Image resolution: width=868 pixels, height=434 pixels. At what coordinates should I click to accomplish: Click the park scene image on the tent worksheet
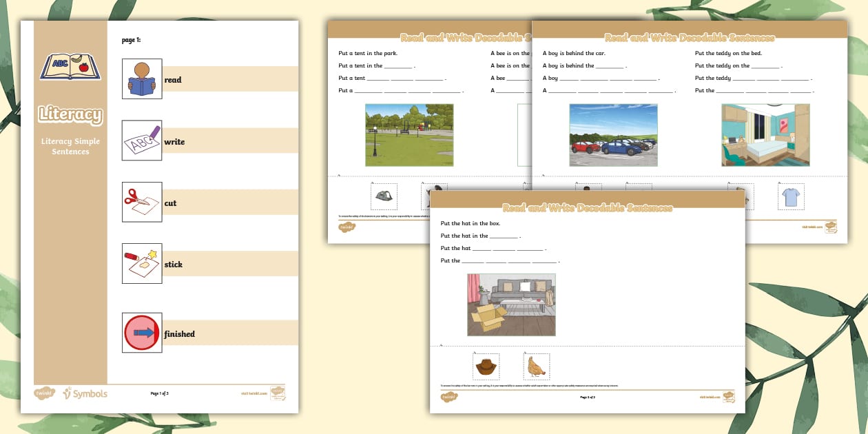click(409, 135)
